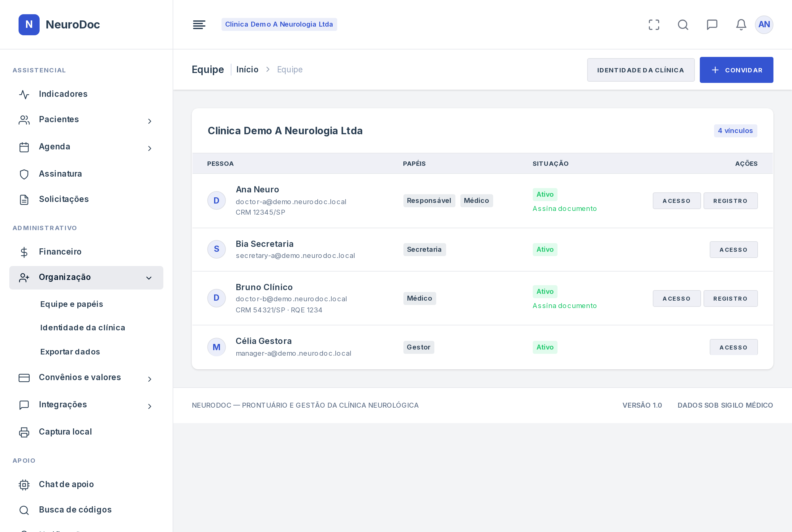Enter fullscreen with the expand icon
Image resolution: width=792 pixels, height=532 pixels.
[x=654, y=24]
